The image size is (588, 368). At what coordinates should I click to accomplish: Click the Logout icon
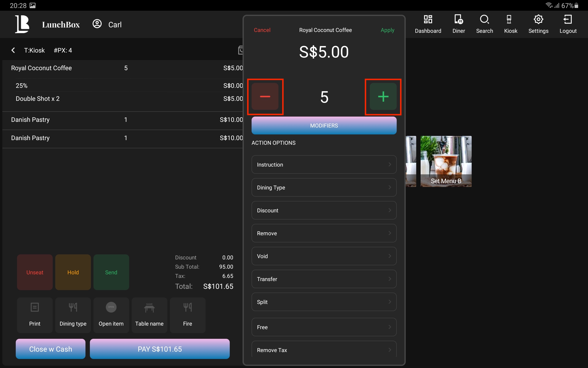click(568, 20)
